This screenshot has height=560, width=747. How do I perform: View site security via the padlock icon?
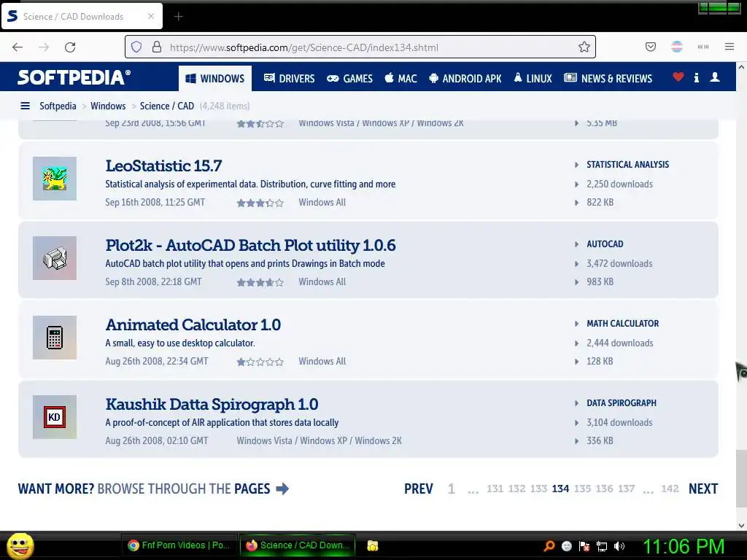[x=157, y=47]
